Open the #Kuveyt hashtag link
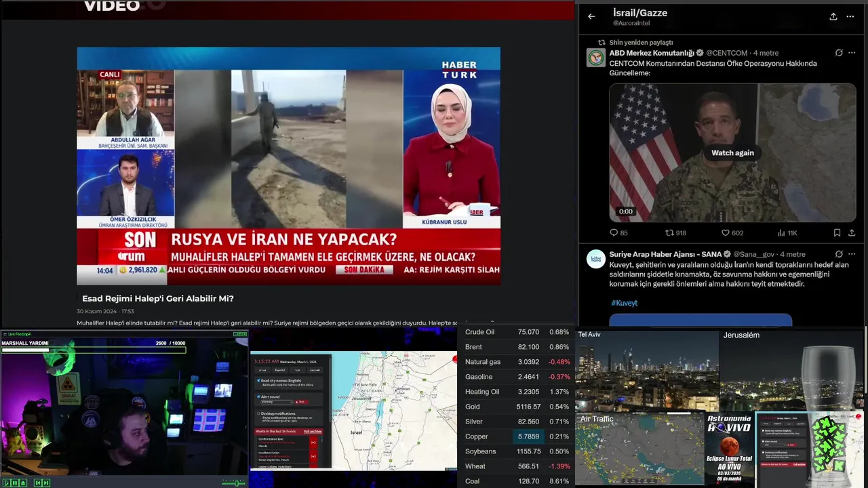Screen dimensions: 868x488 (x=624, y=303)
